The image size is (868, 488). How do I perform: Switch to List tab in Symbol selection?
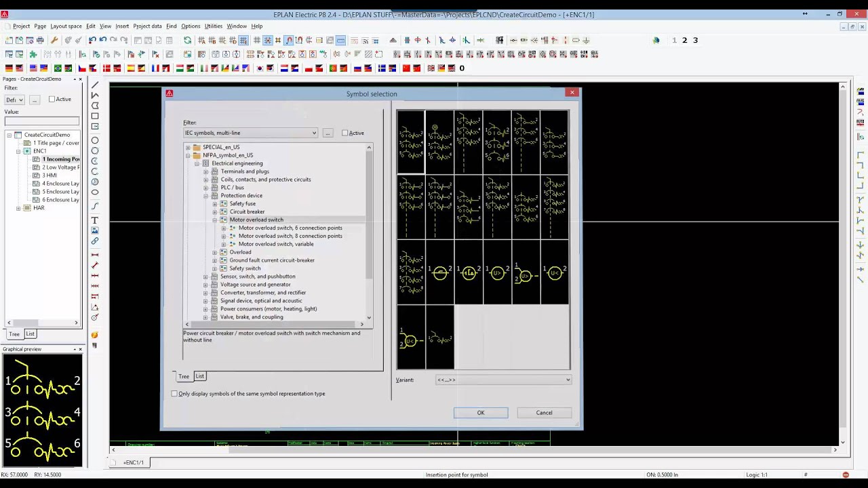coord(199,376)
